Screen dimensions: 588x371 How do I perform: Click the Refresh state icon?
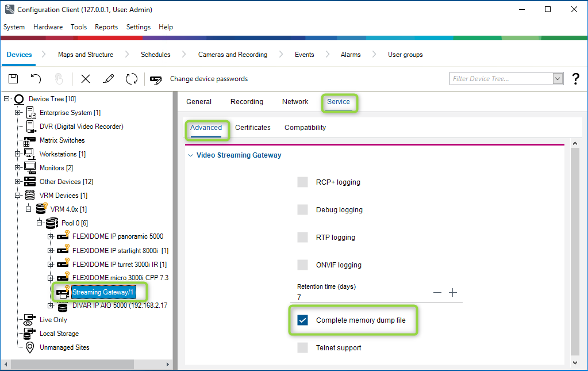click(132, 79)
